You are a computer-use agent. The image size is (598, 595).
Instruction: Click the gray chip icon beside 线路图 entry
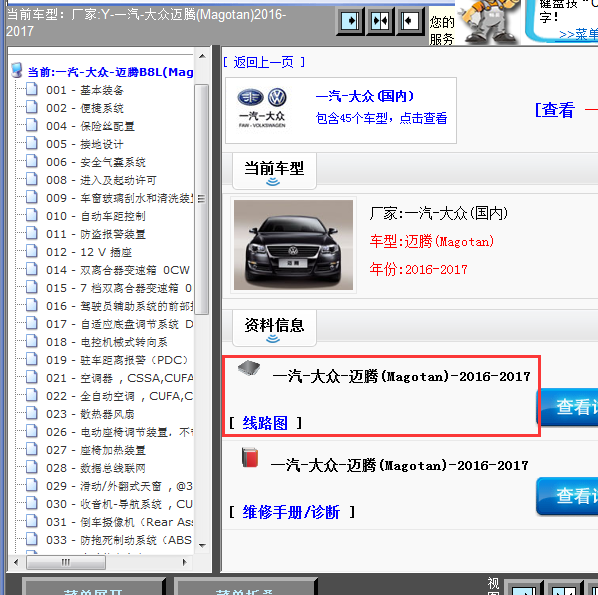[x=249, y=368]
